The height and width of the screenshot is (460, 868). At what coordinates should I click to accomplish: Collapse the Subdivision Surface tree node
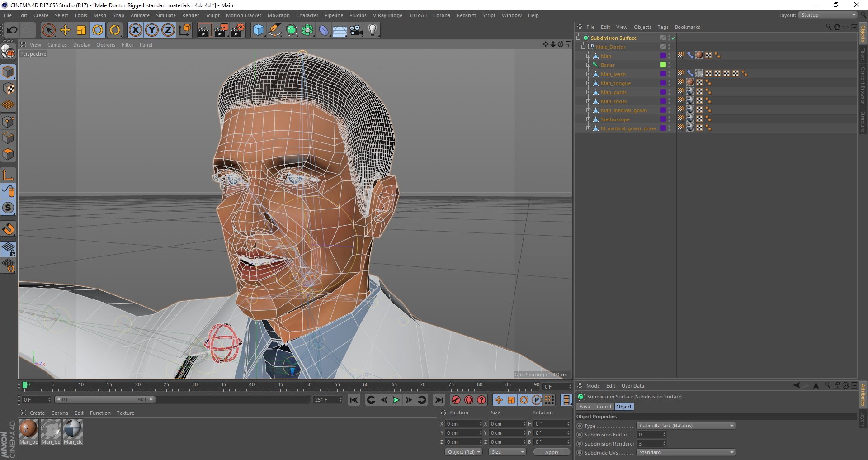pos(578,38)
